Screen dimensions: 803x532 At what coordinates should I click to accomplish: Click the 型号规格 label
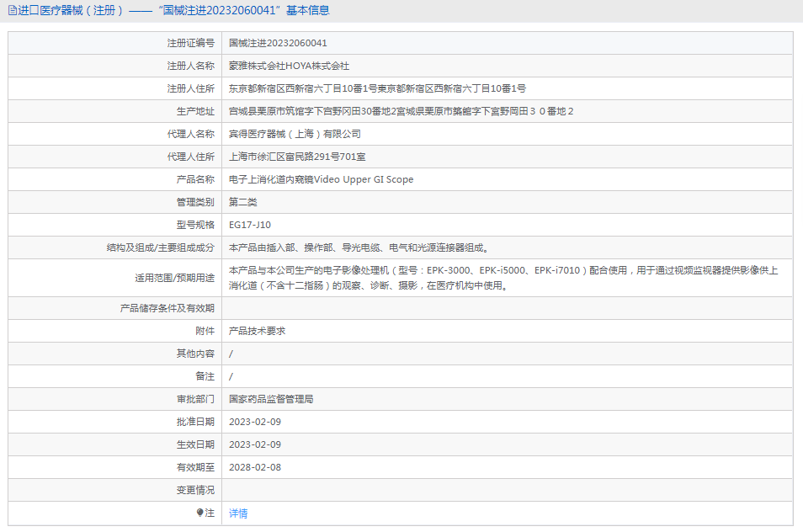195,225
